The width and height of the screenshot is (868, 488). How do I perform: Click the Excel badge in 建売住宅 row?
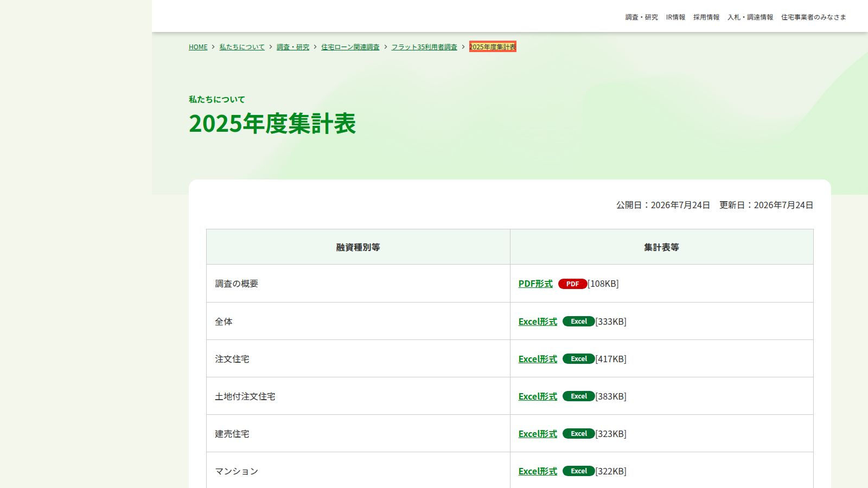click(x=578, y=434)
